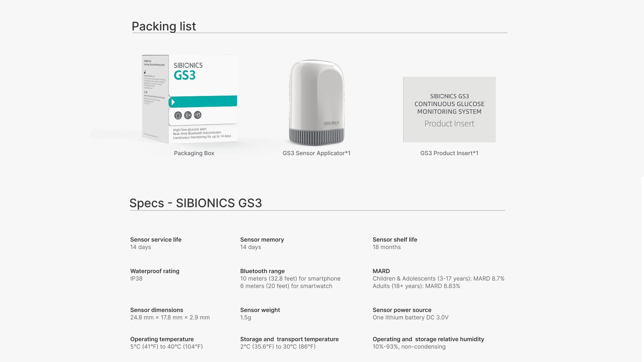Click the GS3 Sensor Applicator*1 caption
The height and width of the screenshot is (362, 644).
(x=316, y=153)
